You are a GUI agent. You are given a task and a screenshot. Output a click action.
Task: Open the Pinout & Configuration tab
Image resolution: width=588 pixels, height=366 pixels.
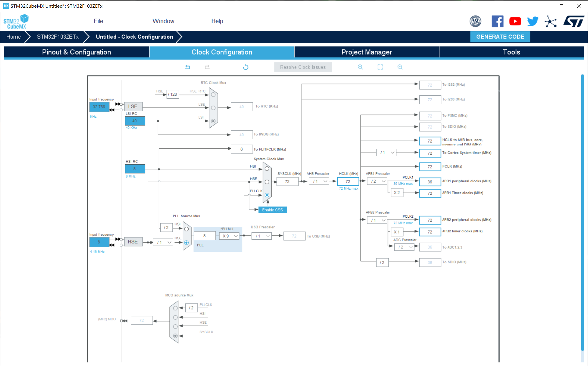click(76, 52)
